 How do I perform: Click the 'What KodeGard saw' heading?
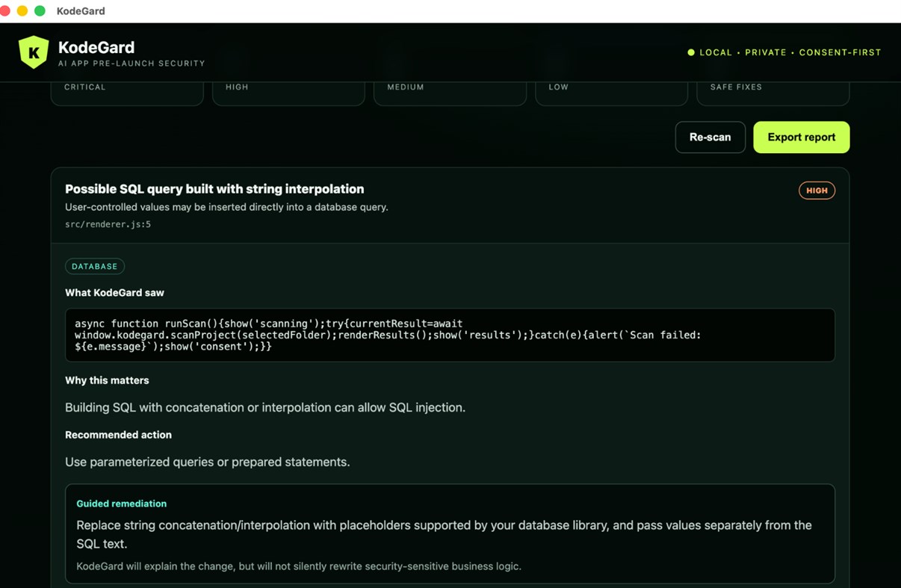[114, 293]
